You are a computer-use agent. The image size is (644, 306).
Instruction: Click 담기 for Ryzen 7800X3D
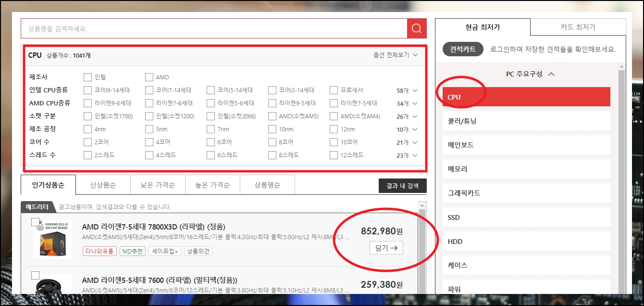point(386,248)
